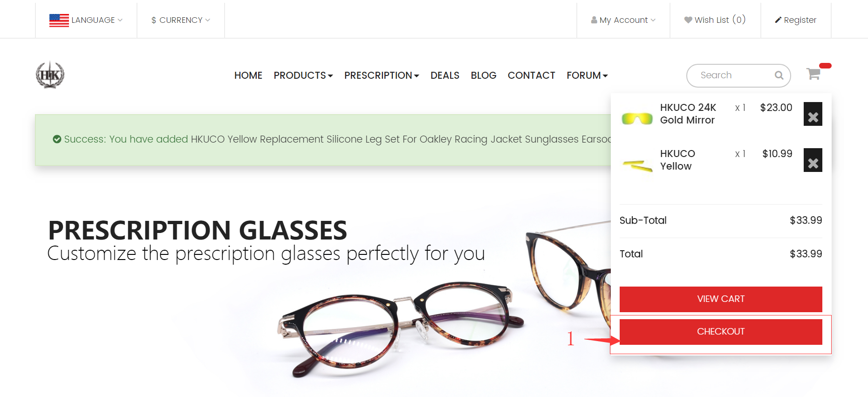
Task: Expand the Products menu
Action: click(303, 75)
